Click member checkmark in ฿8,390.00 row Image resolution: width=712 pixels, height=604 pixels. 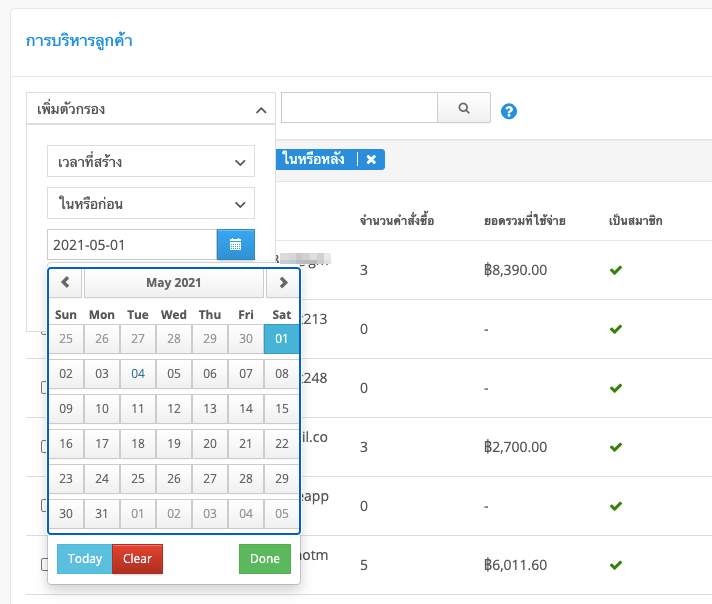tap(616, 270)
